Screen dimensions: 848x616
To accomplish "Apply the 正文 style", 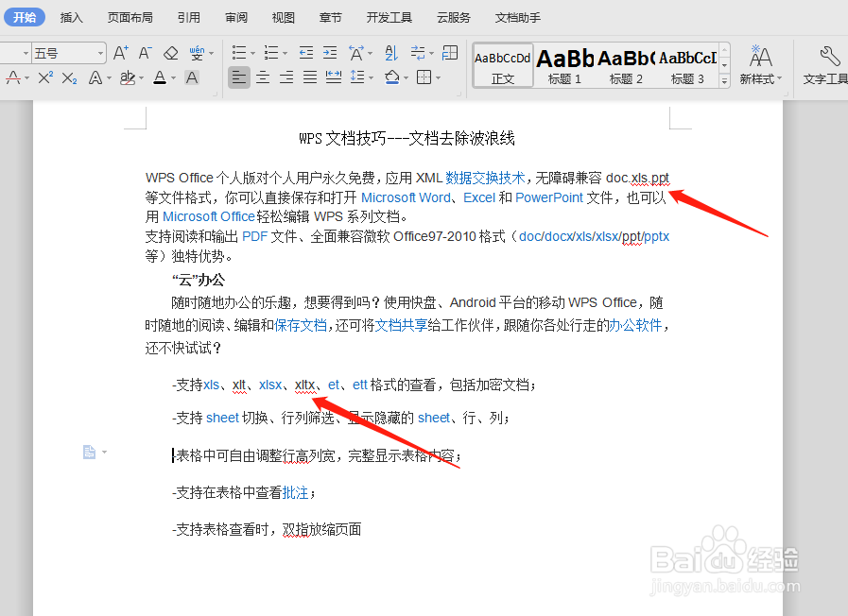I will coord(502,65).
